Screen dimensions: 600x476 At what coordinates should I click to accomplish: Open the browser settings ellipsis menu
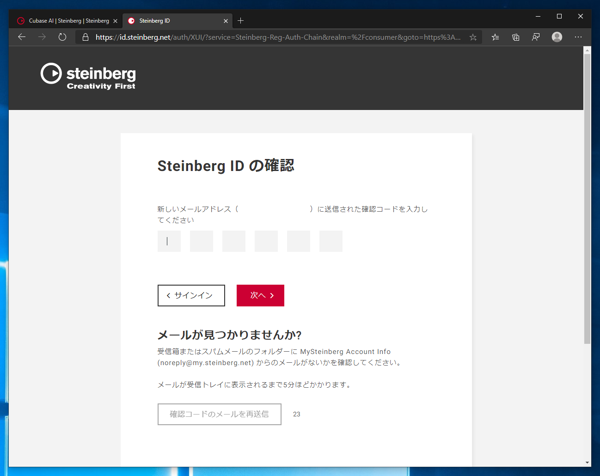578,37
